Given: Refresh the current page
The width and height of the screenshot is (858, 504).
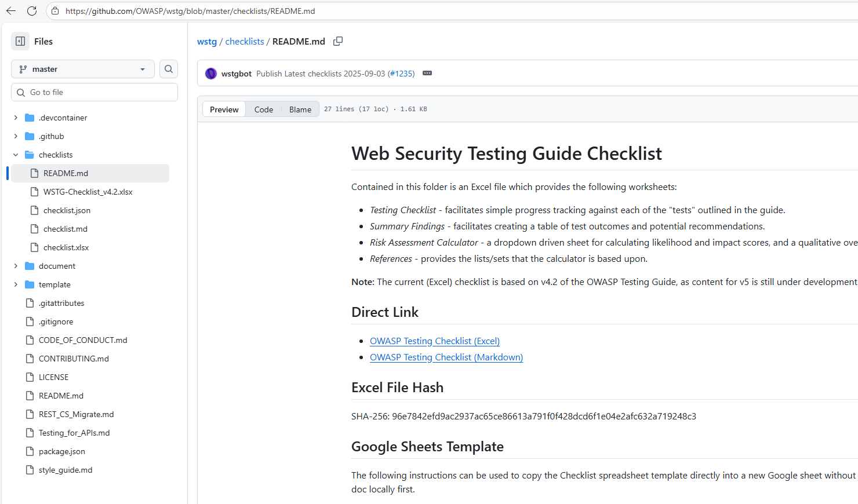Looking at the screenshot, I should [x=32, y=10].
